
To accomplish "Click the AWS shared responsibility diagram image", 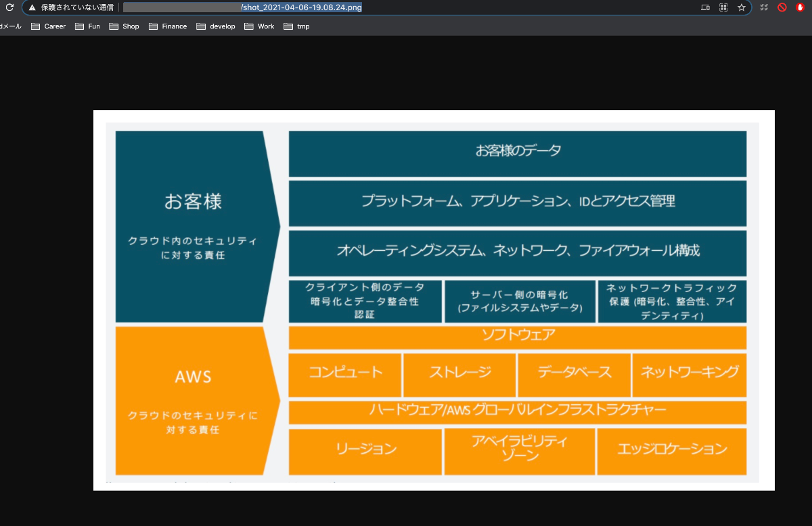I will click(434, 300).
